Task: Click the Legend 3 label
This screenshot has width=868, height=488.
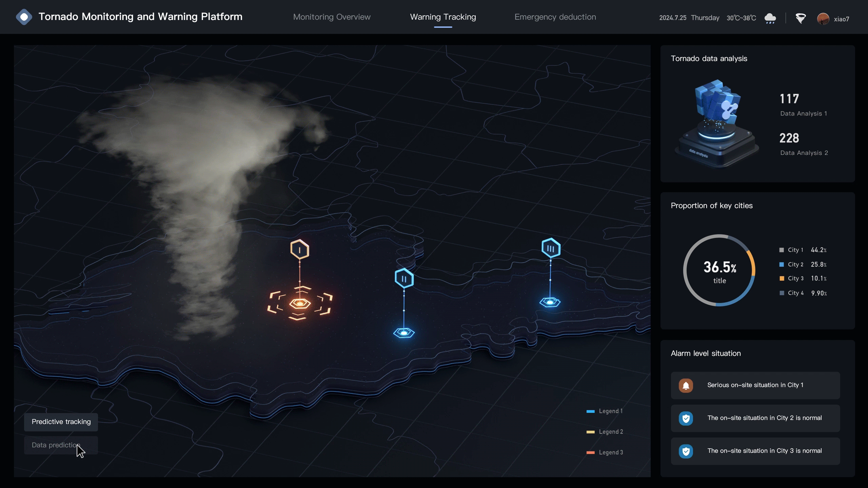Action: tap(611, 452)
